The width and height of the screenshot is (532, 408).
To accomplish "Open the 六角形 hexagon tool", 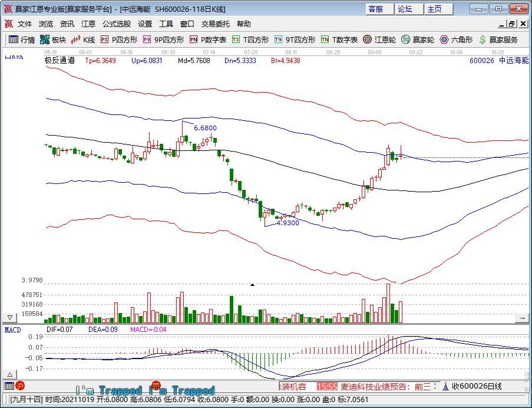I will 456,40.
